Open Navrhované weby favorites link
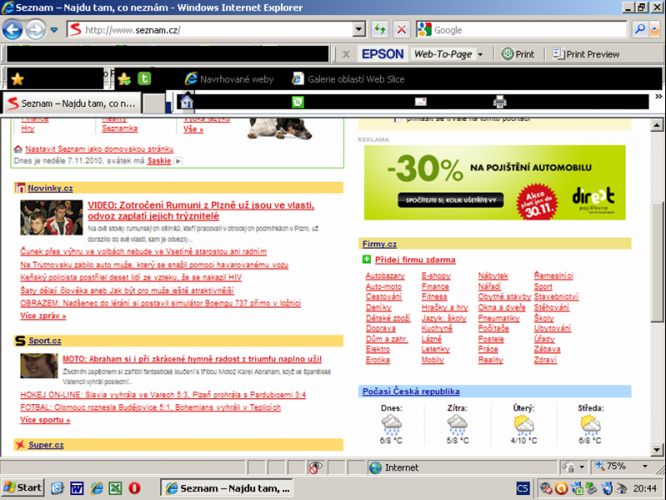 coord(229,79)
